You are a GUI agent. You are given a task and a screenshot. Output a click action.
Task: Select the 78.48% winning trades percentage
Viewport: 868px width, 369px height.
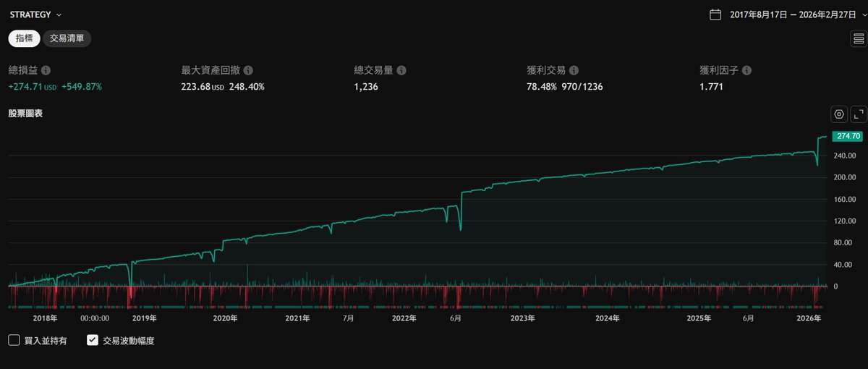(542, 87)
